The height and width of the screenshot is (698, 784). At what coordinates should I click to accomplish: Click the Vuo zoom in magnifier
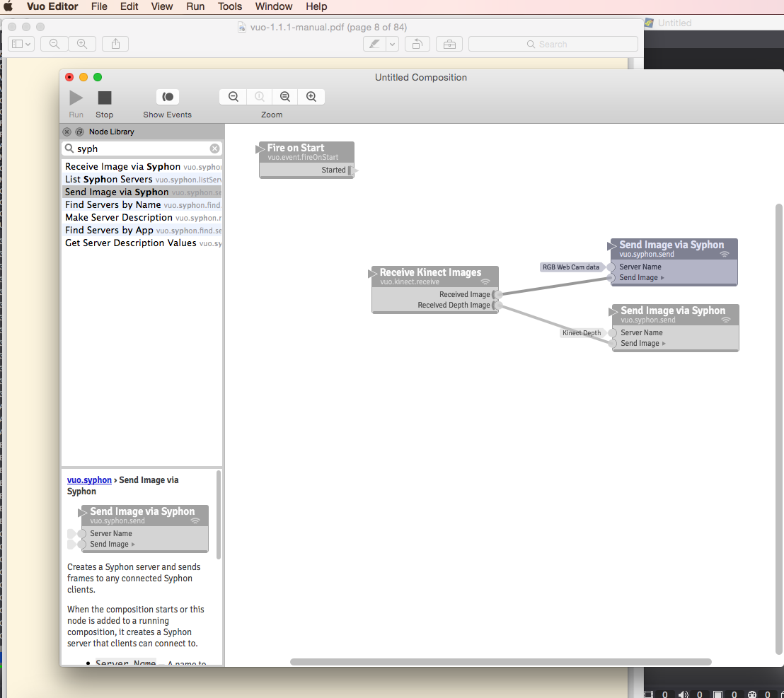[x=311, y=96]
